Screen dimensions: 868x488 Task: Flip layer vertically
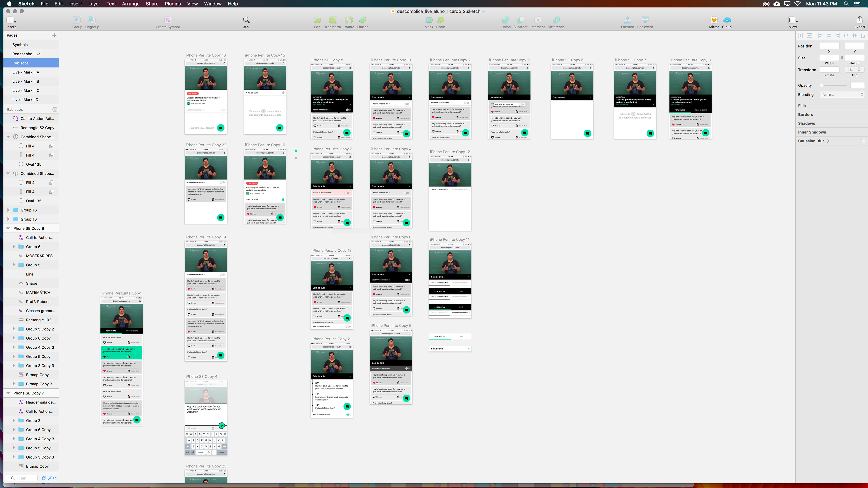[860, 70]
